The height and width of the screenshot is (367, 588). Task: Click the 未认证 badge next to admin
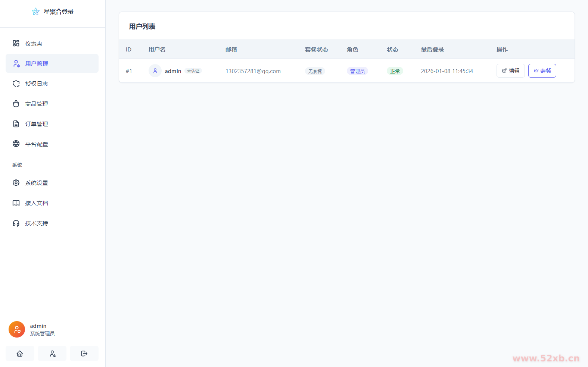point(193,71)
